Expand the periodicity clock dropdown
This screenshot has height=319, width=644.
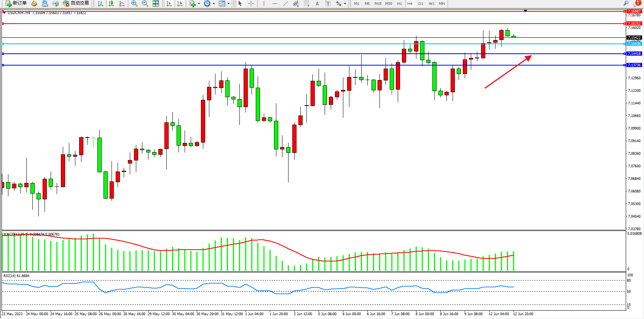click(214, 4)
